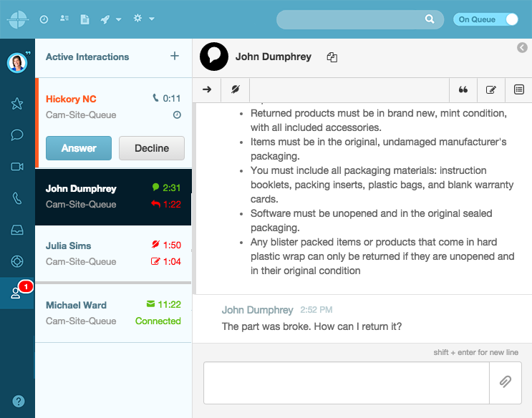The image size is (532, 418).
Task: Open the Calls phone icon in sidebar
Action: click(x=17, y=198)
